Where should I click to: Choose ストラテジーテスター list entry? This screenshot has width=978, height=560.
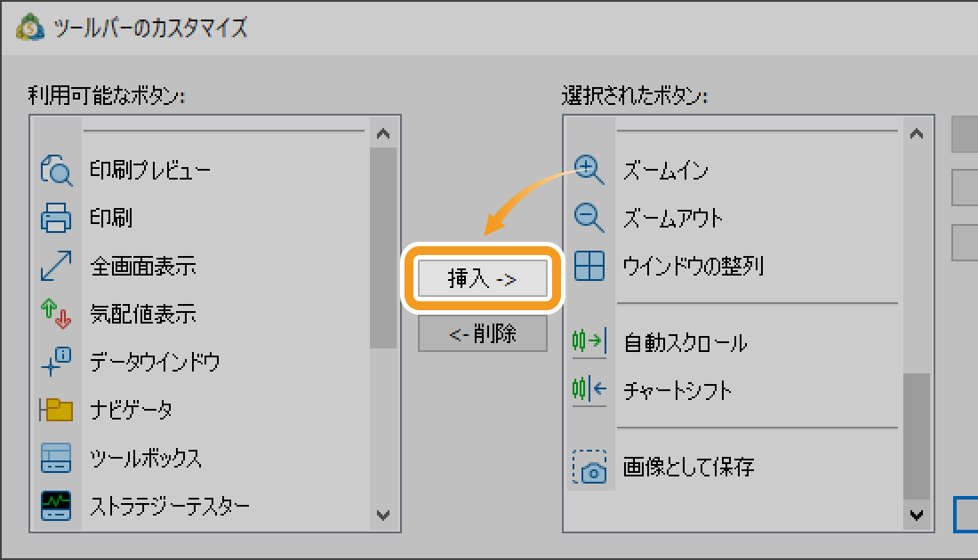click(170, 506)
